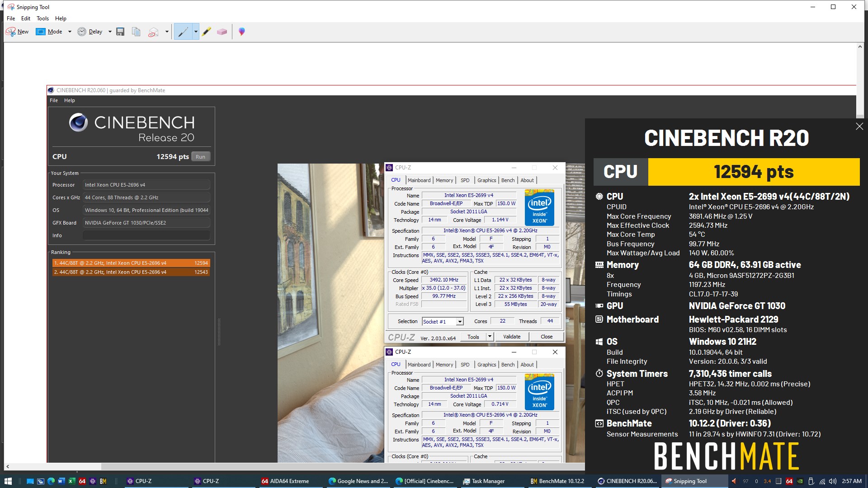
Task: Open the Cinebench File menu
Action: (x=54, y=100)
